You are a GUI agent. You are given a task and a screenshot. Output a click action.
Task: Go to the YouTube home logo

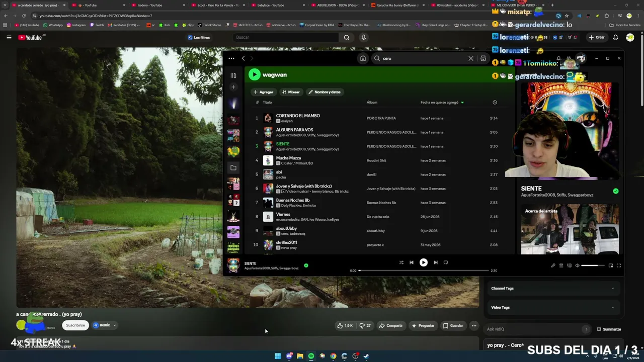click(30, 37)
